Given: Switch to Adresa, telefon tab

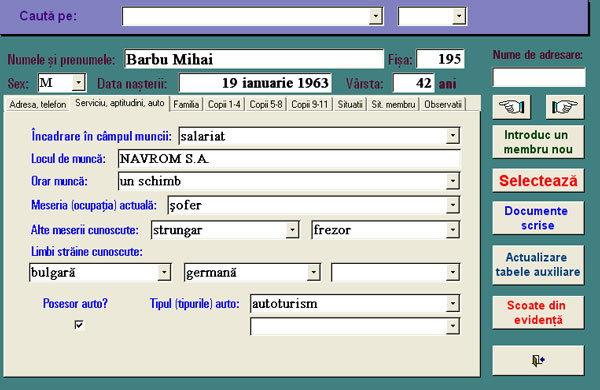Looking at the screenshot, I should [x=38, y=104].
